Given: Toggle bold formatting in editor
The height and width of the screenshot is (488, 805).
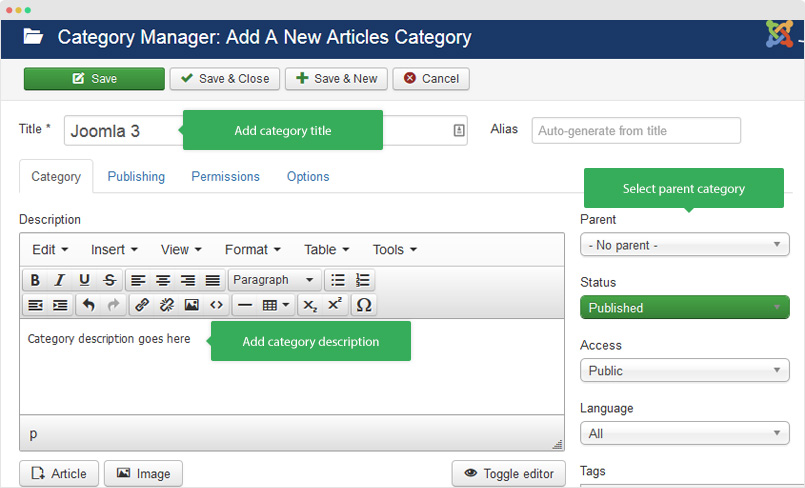Looking at the screenshot, I should (34, 280).
